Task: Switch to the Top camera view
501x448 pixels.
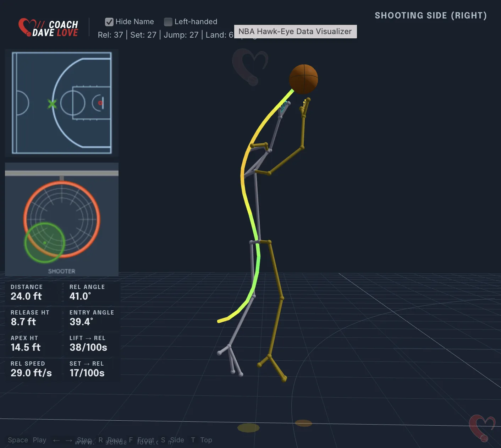Action: click(206, 440)
